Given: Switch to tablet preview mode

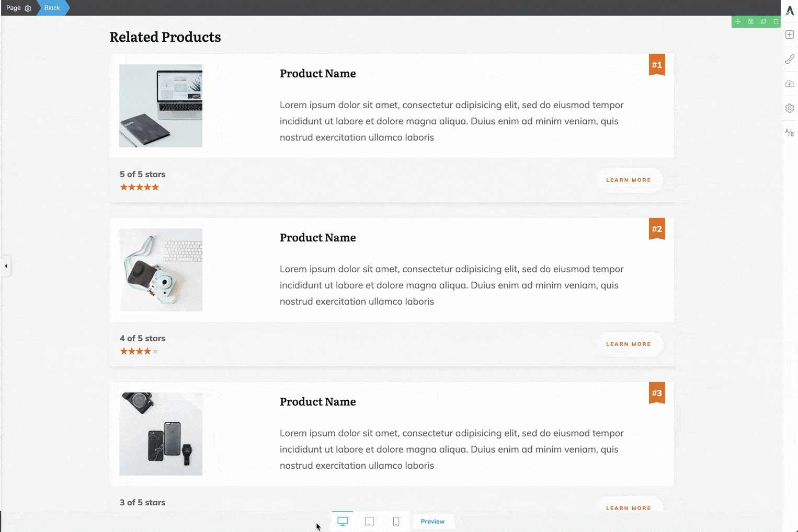Looking at the screenshot, I should pos(369,521).
